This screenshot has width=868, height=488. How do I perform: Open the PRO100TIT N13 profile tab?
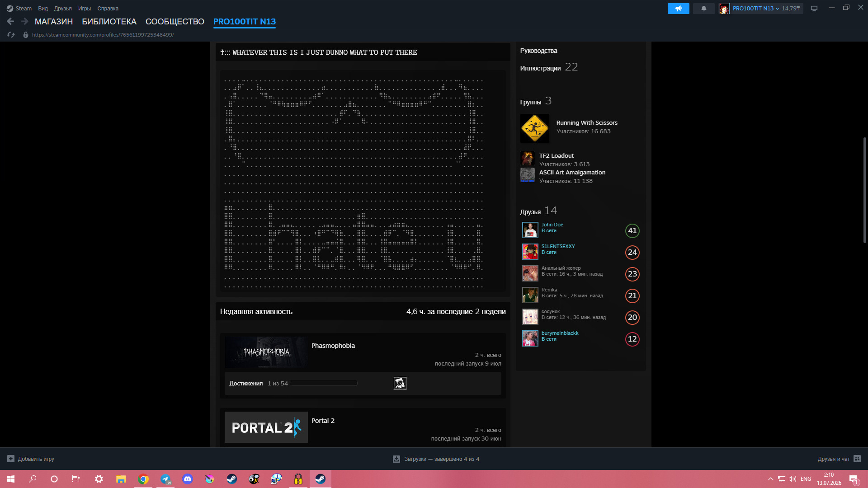click(245, 22)
